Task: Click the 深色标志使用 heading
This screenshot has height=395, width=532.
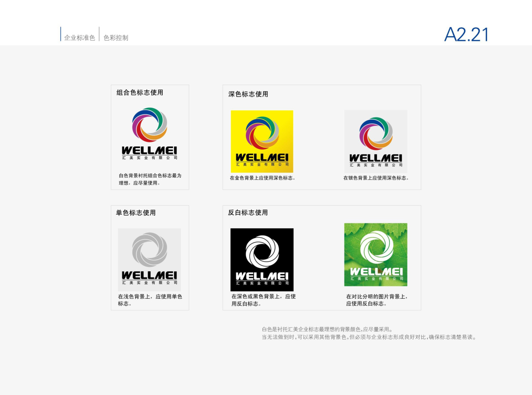Action: [248, 94]
